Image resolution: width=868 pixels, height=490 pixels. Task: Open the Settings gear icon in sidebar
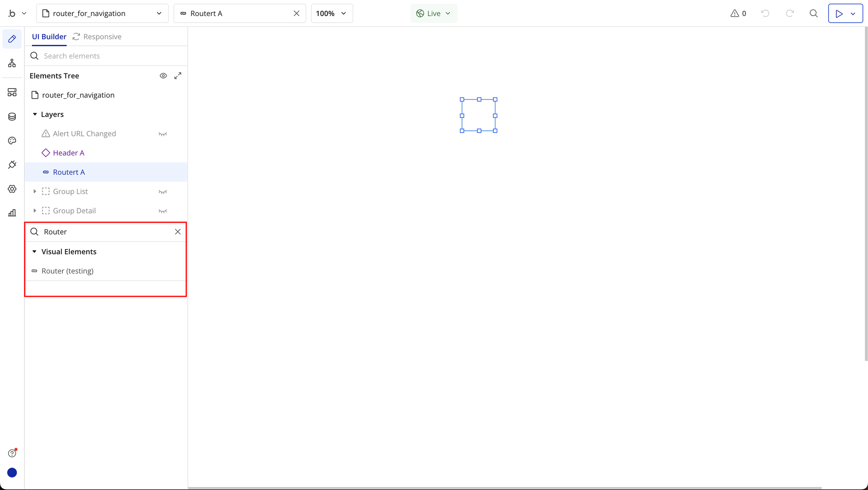(12, 189)
